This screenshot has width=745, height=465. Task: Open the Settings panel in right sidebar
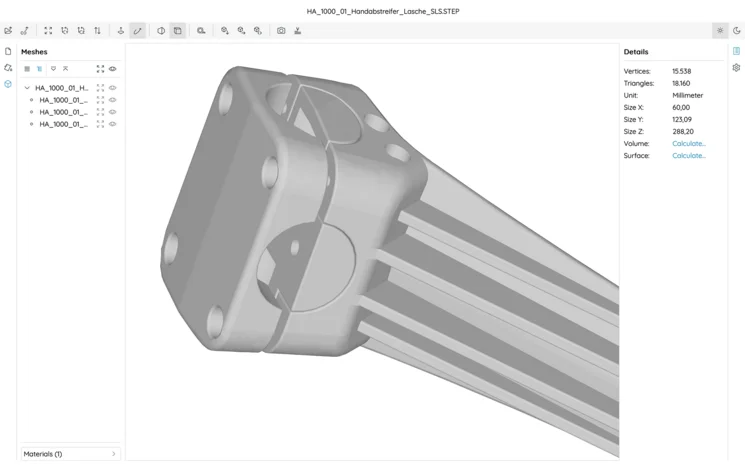click(x=736, y=68)
